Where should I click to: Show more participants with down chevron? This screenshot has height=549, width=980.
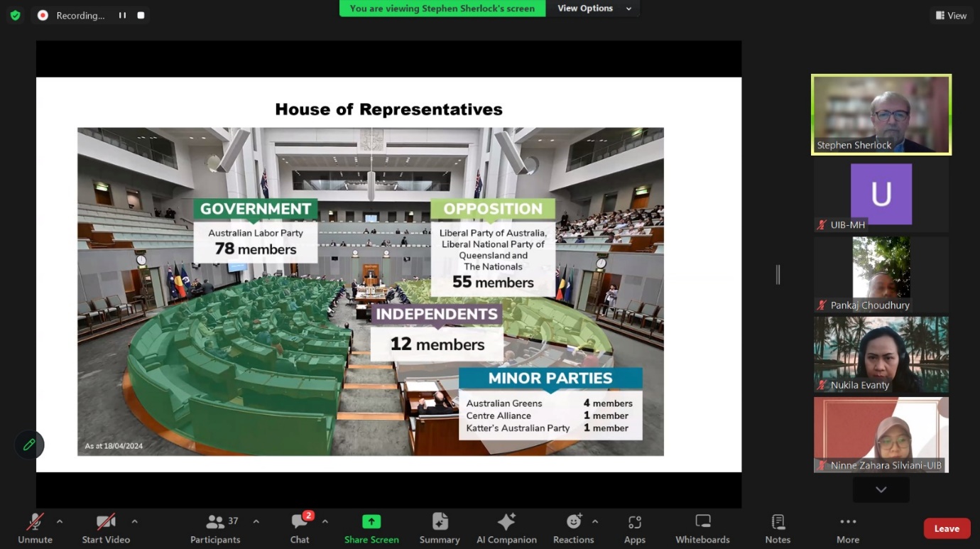click(x=881, y=489)
